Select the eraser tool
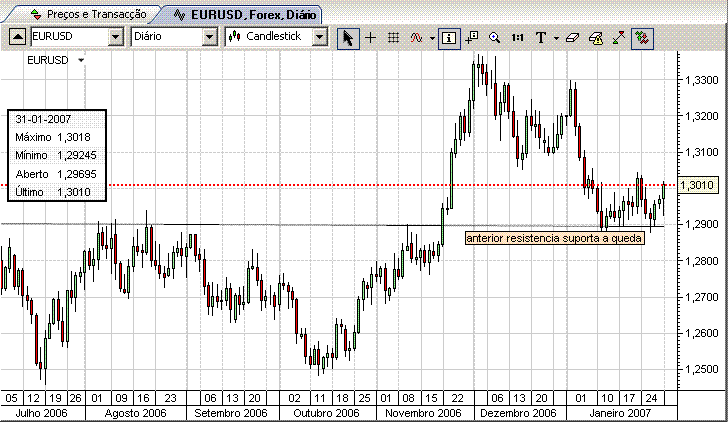Image resolution: width=728 pixels, height=422 pixels. point(572,38)
